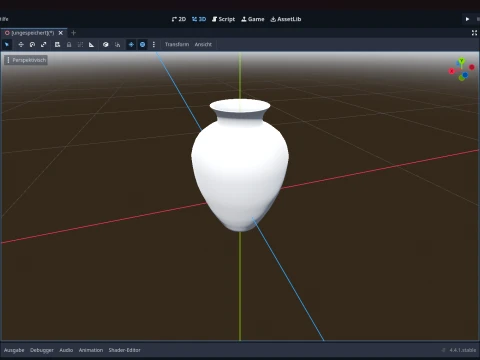Toggle the preview environment globe button
This screenshot has height=360, width=480.
[142, 44]
